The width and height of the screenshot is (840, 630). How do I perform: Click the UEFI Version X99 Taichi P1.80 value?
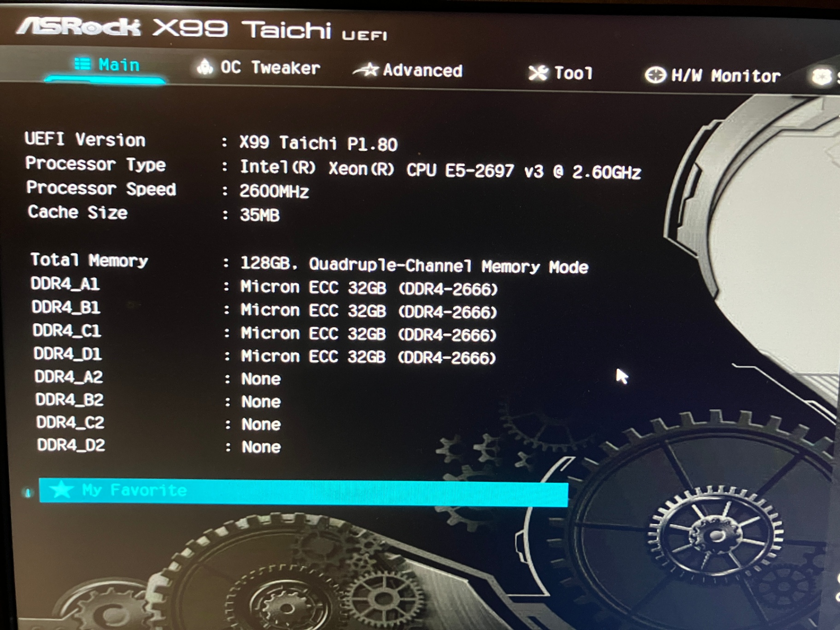click(318, 144)
